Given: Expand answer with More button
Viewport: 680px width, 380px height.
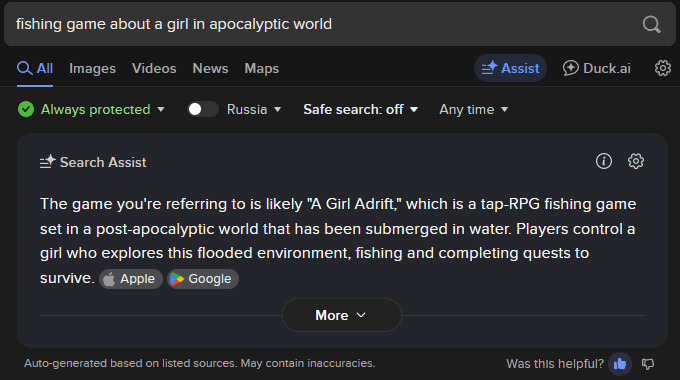Looking at the screenshot, I should click(342, 315).
